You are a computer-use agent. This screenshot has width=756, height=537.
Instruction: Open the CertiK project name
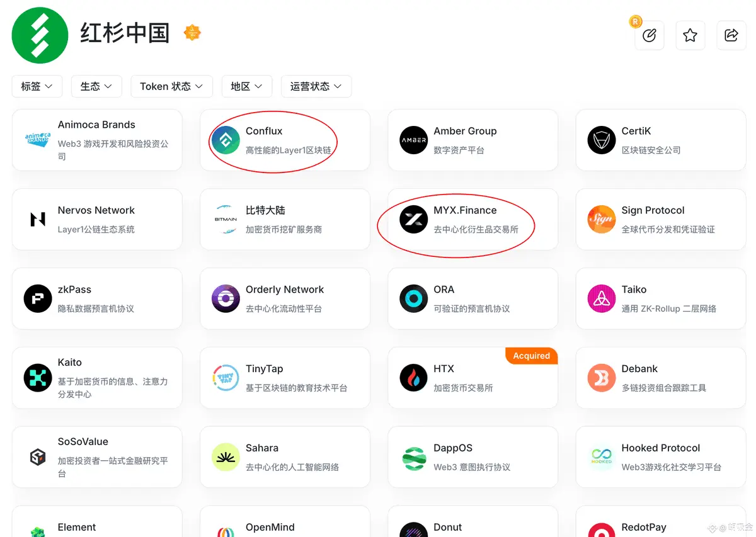click(636, 131)
